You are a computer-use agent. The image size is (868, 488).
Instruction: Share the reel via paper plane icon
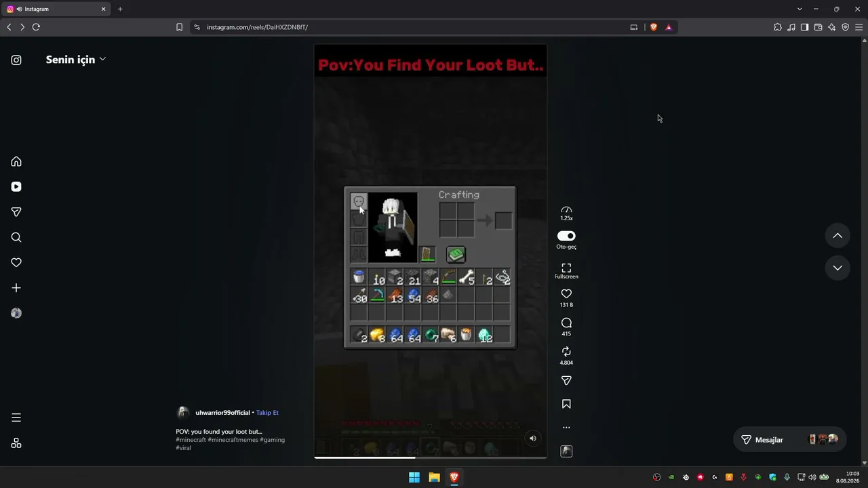point(566,381)
